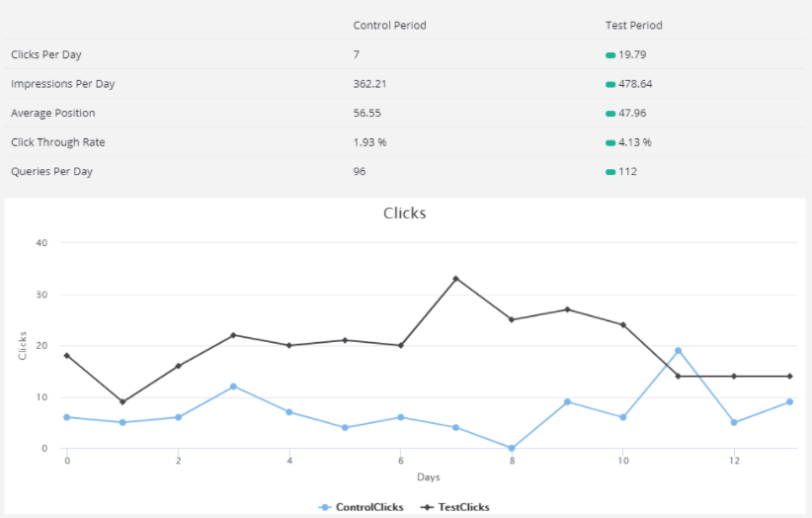This screenshot has height=518, width=812.
Task: Select the Test Period column header
Action: click(x=633, y=26)
